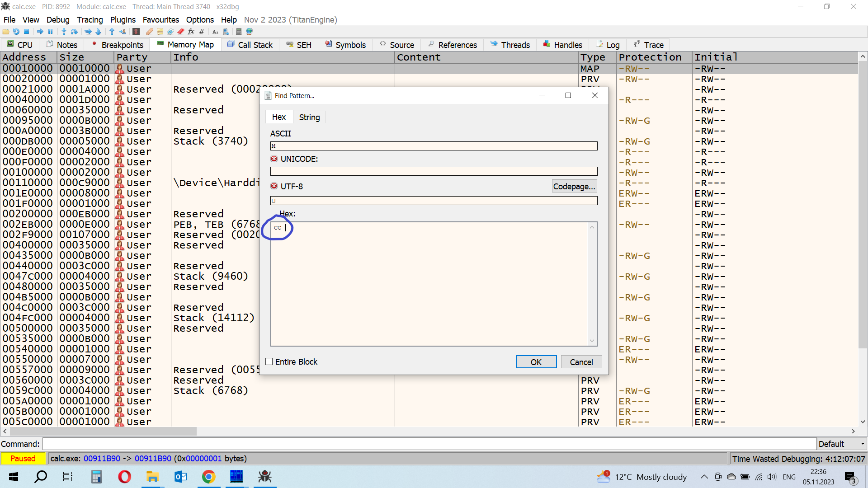Switch to the String tab in Find Pattern
The image size is (868, 488).
[309, 117]
